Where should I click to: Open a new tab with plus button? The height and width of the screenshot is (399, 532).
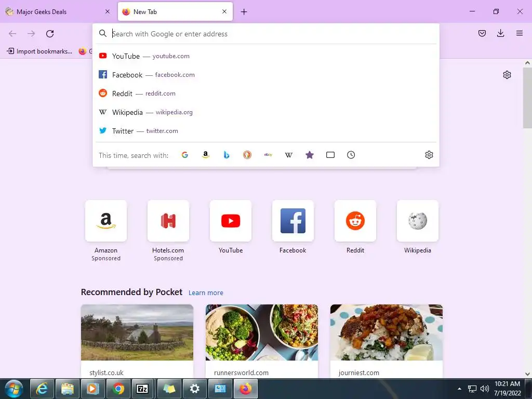pyautogui.click(x=244, y=12)
